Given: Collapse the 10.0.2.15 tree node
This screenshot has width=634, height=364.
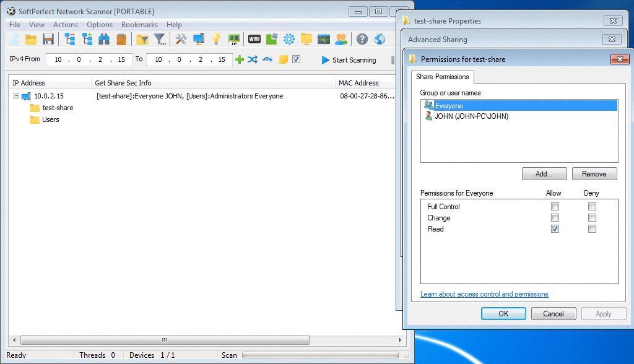Looking at the screenshot, I should [x=16, y=96].
